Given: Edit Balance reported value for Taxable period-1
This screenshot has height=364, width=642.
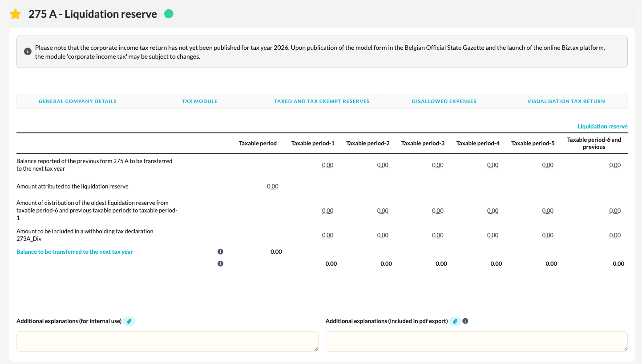Looking at the screenshot, I should [327, 165].
